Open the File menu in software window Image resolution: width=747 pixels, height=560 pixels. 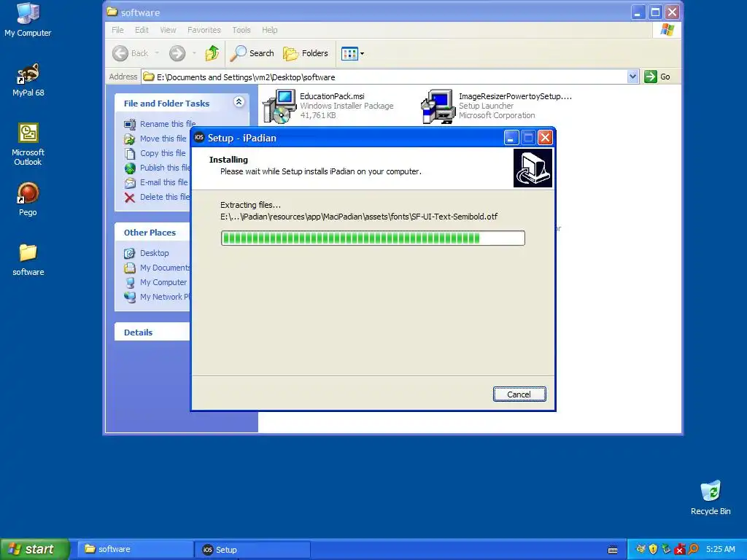click(x=117, y=30)
